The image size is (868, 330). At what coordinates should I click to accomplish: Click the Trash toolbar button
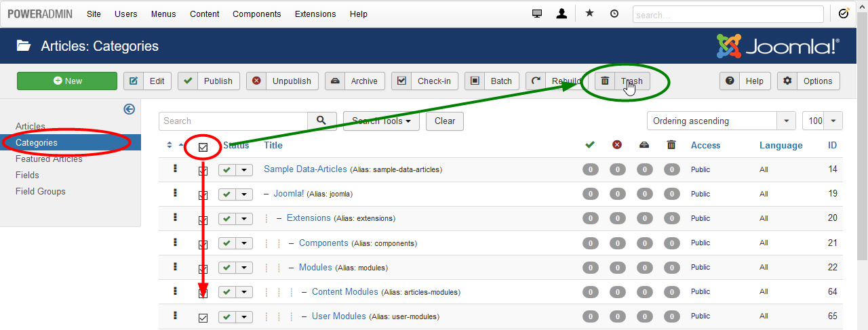(x=623, y=81)
